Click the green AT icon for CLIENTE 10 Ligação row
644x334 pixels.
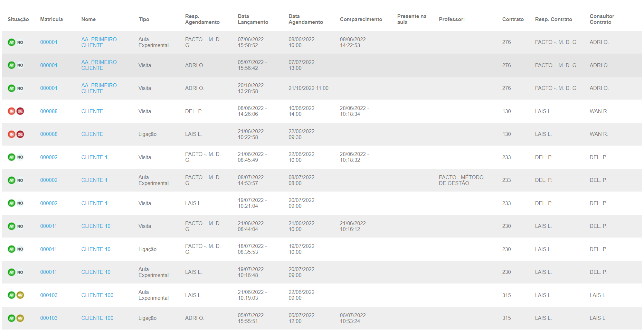(11, 249)
